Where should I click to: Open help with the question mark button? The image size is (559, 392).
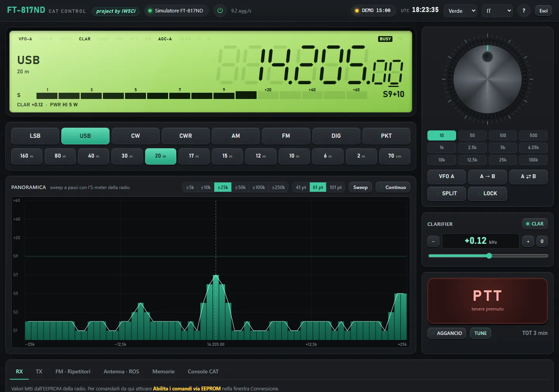tap(524, 10)
